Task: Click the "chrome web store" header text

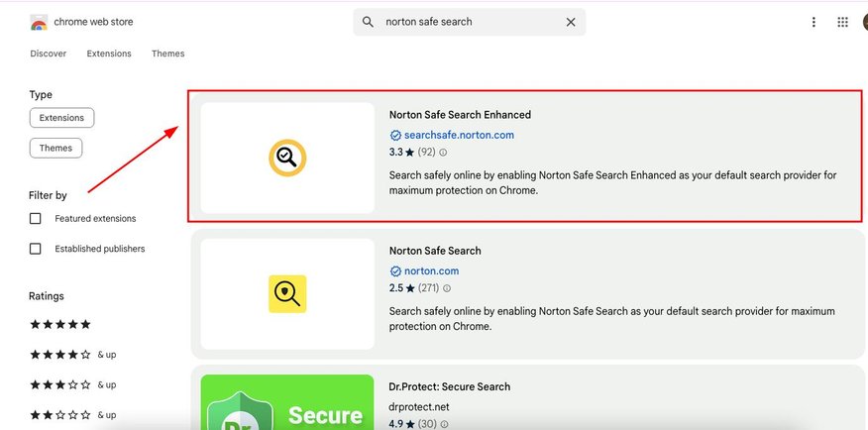Action: [93, 22]
